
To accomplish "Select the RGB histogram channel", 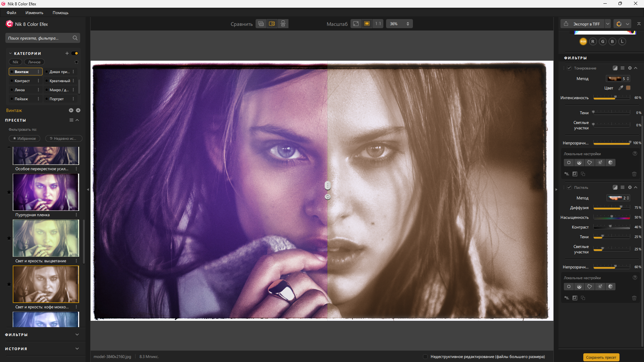I will (583, 42).
